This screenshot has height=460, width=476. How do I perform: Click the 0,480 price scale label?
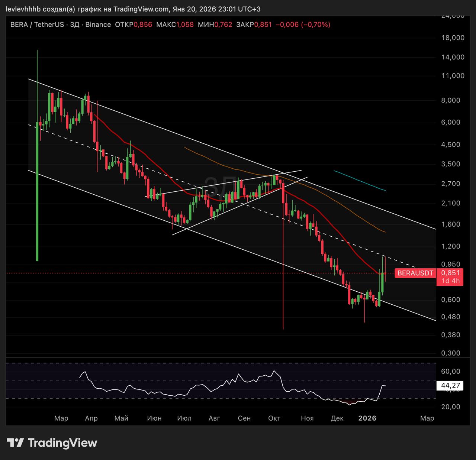pos(452,317)
